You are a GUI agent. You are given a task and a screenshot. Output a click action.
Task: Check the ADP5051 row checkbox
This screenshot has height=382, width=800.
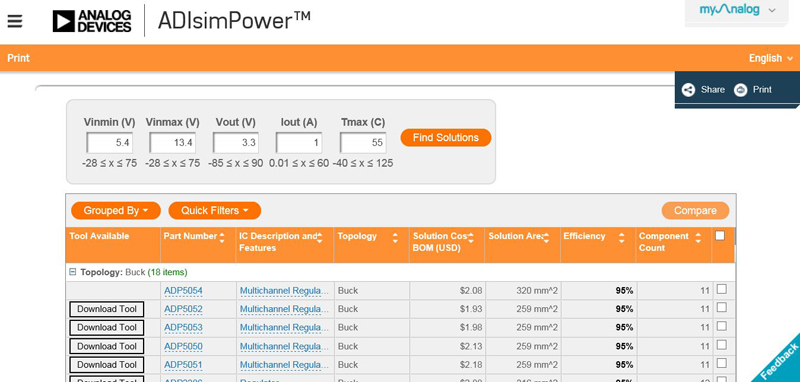(721, 363)
